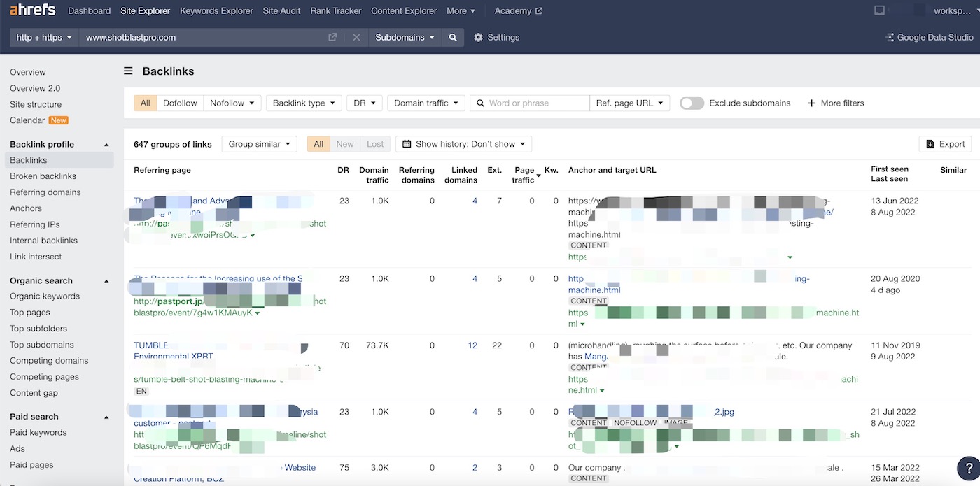Click the monitor icon in top bar
Screen dimensions: 980x486
pyautogui.click(x=879, y=10)
